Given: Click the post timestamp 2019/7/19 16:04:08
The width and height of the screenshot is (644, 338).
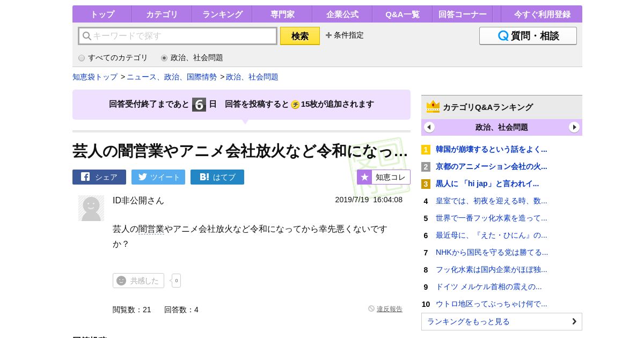Looking at the screenshot, I should click(x=369, y=200).
